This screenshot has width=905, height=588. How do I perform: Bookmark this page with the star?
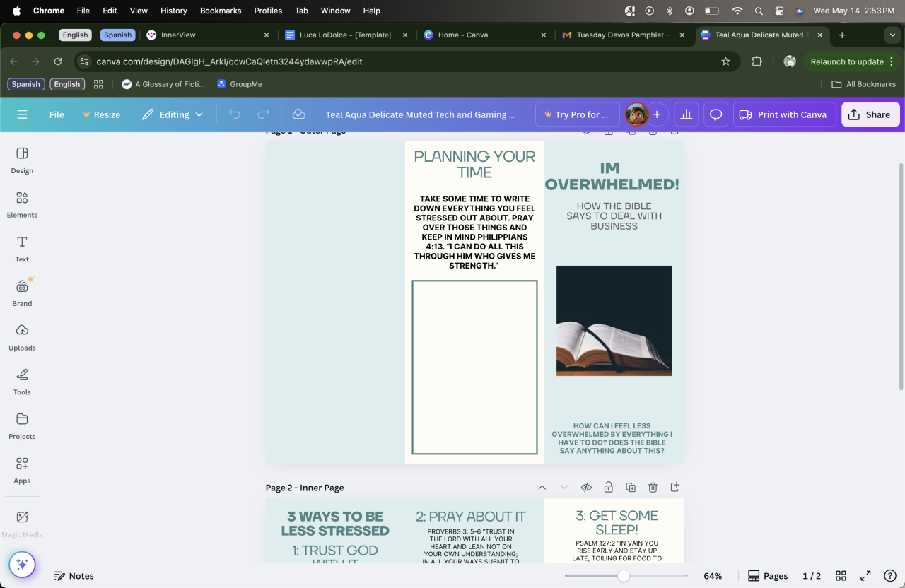pyautogui.click(x=725, y=61)
